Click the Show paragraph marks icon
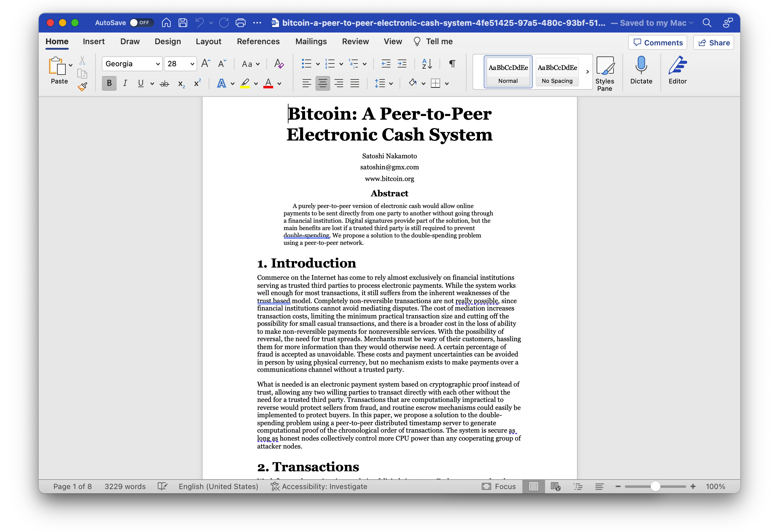 pos(452,64)
